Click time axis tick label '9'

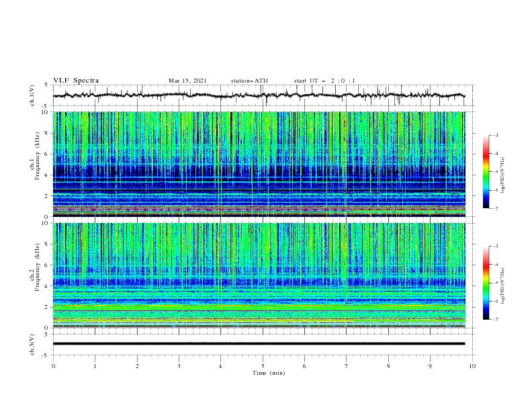click(x=430, y=366)
